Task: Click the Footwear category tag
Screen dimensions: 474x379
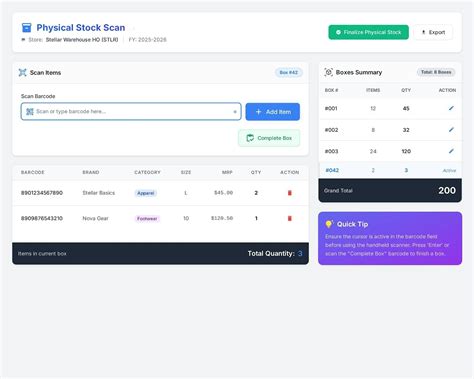Action: tap(147, 219)
